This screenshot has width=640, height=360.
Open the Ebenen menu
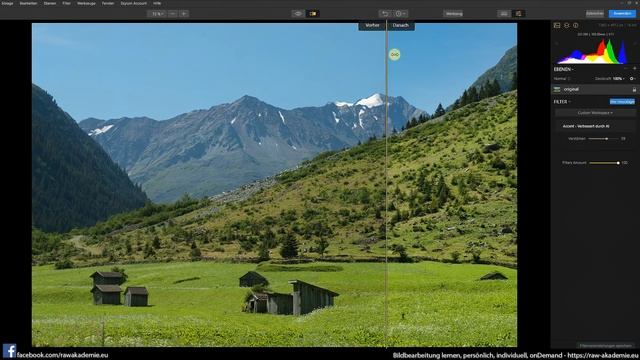pos(50,3)
